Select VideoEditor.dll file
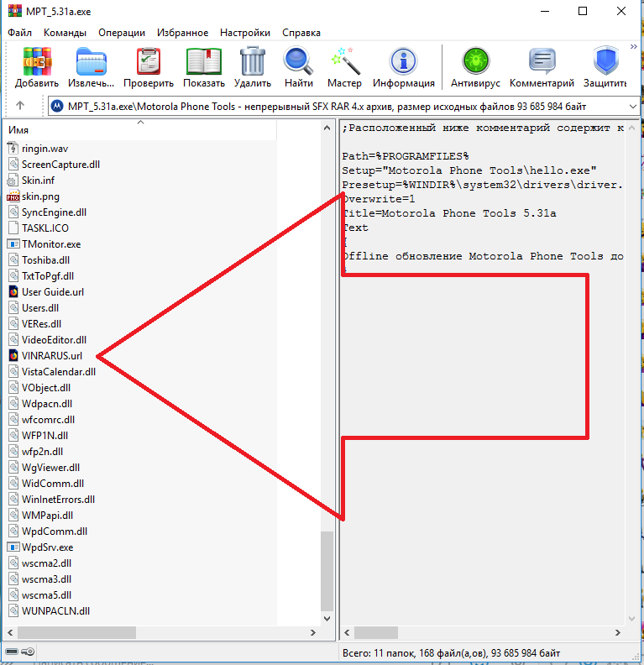 (x=54, y=340)
